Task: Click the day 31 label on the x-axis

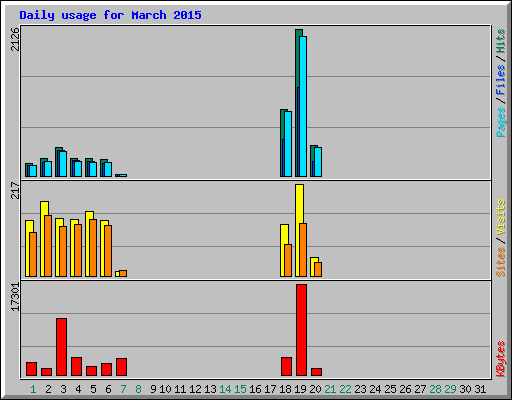Action: click(480, 389)
